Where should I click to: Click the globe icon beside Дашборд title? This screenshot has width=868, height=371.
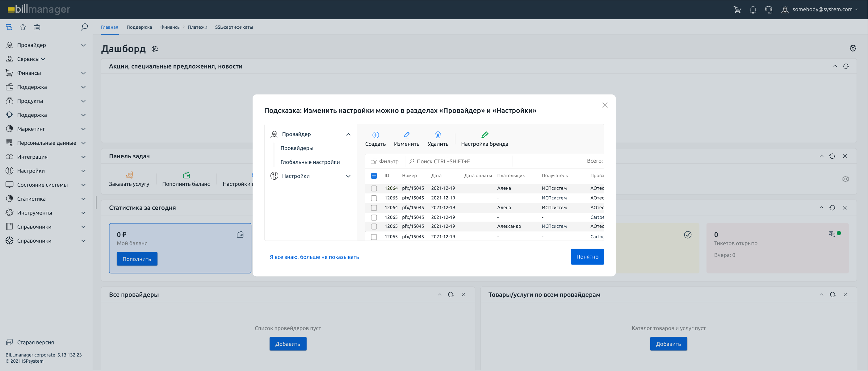pos(155,49)
